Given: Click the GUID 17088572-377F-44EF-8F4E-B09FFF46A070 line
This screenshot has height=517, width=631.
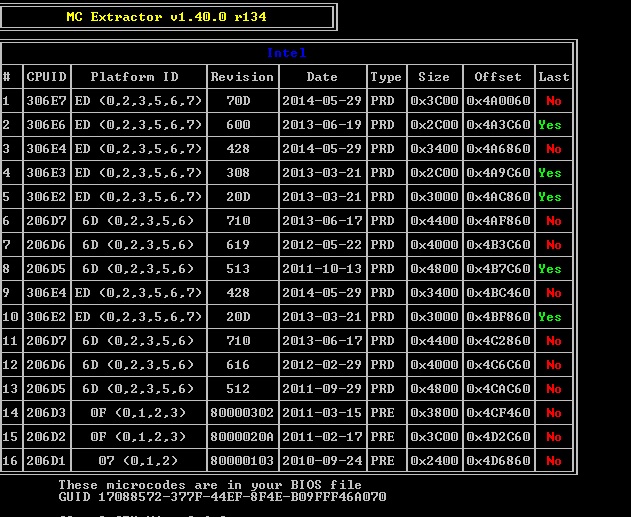Looking at the screenshot, I should point(222,497).
